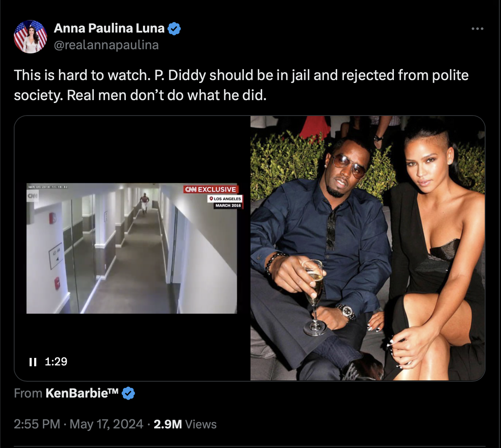Viewport: 501px width, 448px height.
Task: Pause the video using the pause icon
Action: [x=33, y=362]
